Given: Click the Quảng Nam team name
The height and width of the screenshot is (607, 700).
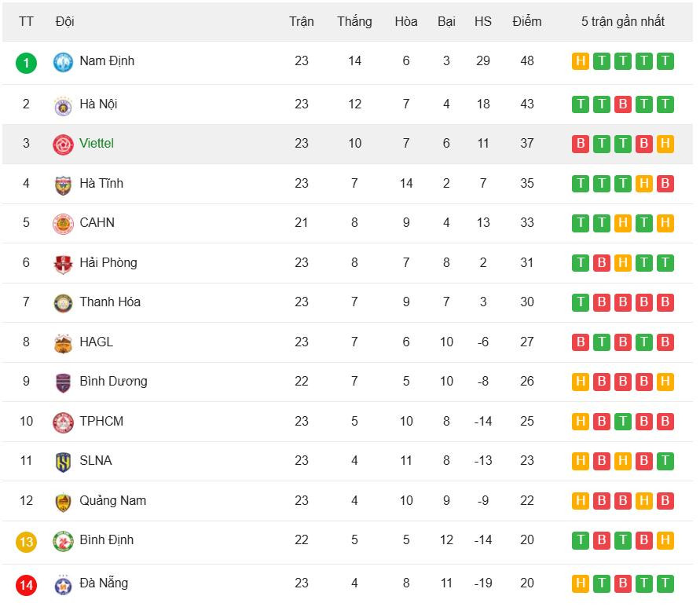Looking at the screenshot, I should (x=112, y=500).
